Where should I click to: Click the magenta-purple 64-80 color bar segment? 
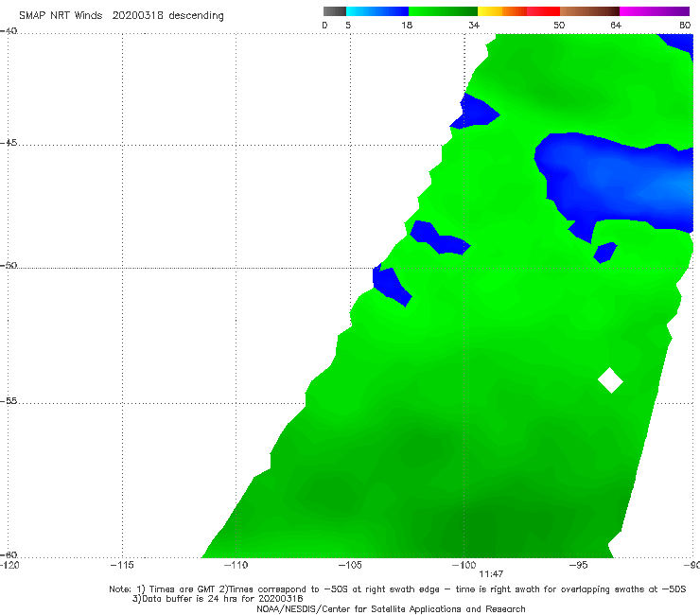click(655, 11)
